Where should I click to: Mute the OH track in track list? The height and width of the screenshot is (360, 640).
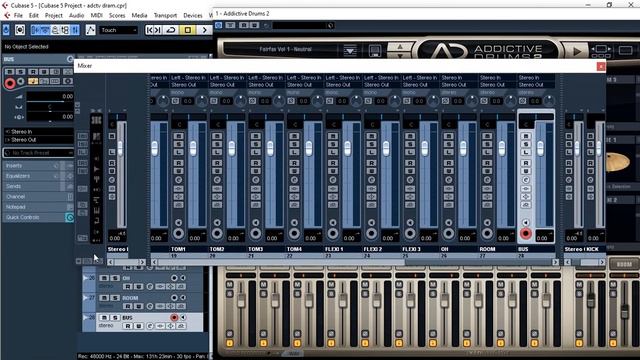104,278
